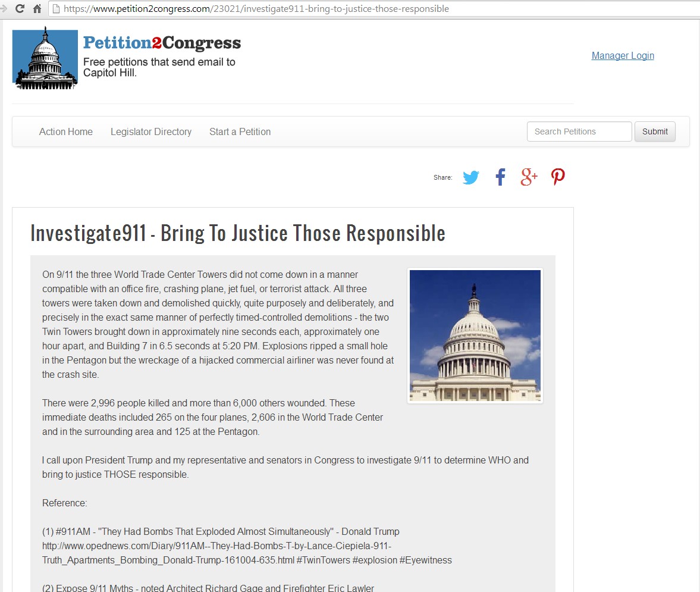The width and height of the screenshot is (700, 592).
Task: Pin petition using Pinterest icon
Action: click(558, 177)
